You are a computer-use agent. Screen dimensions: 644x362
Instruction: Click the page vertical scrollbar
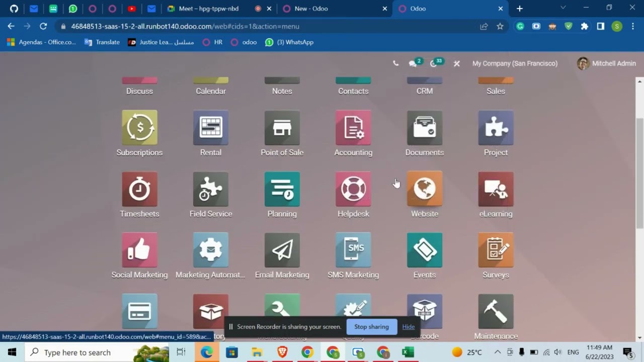click(640, 173)
